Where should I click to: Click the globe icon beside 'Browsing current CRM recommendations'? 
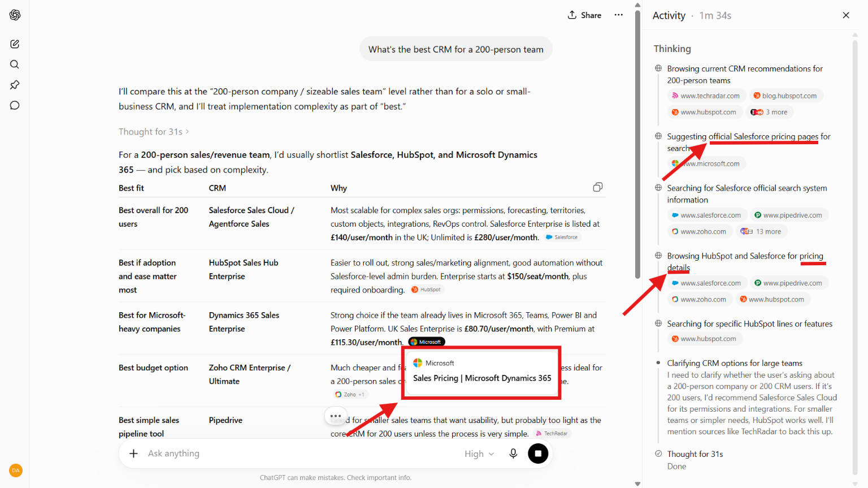pos(658,68)
